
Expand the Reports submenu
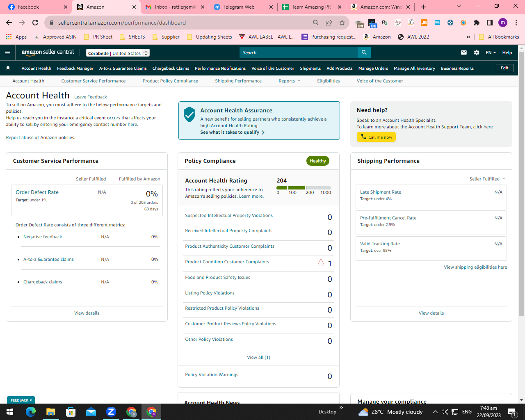290,81
